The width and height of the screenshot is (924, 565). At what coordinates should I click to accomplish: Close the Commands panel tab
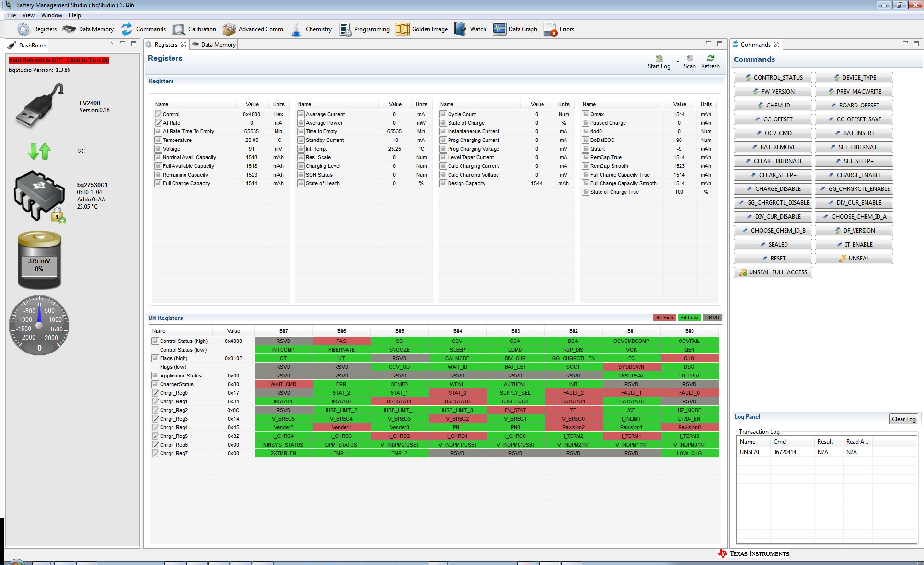click(x=777, y=44)
